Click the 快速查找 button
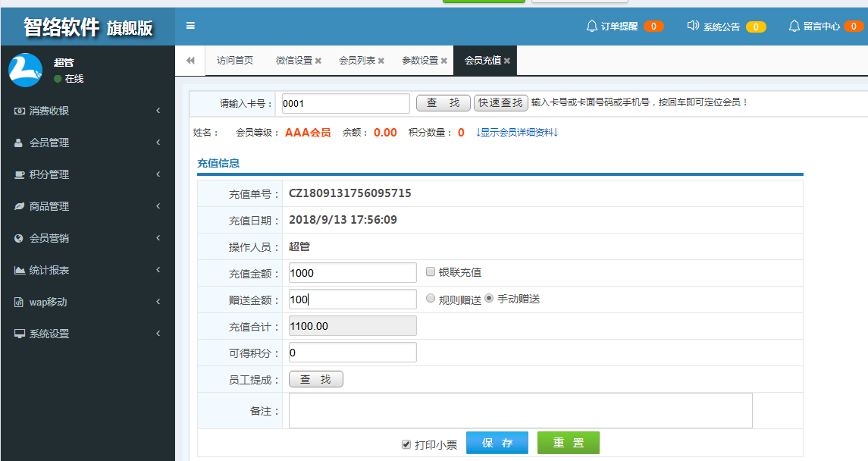This screenshot has width=868, height=461. 500,103
